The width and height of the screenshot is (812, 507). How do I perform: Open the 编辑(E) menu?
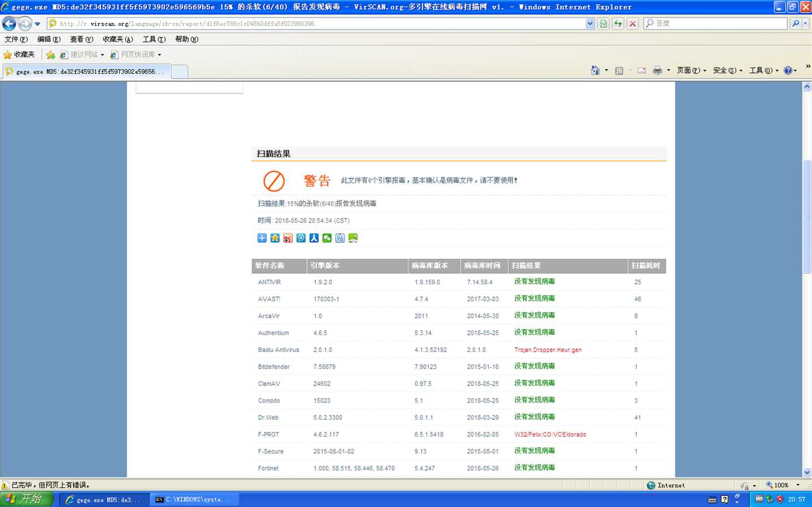click(x=49, y=40)
